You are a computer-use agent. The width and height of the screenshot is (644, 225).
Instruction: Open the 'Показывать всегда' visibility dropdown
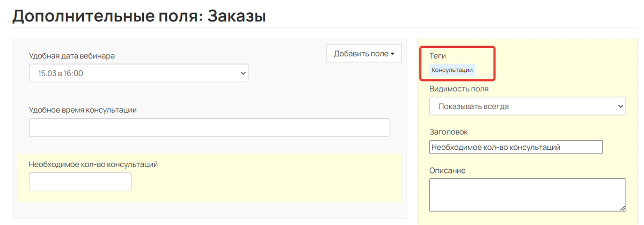click(528, 106)
